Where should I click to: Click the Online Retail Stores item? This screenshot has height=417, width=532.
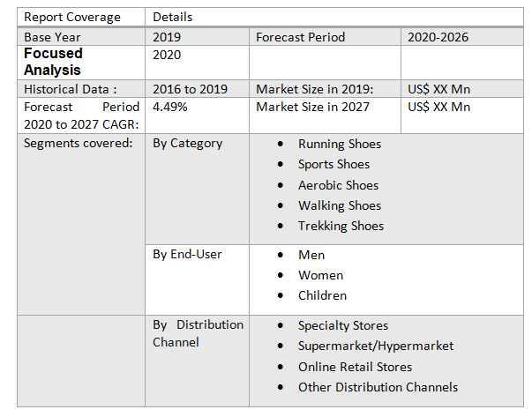tap(355, 367)
